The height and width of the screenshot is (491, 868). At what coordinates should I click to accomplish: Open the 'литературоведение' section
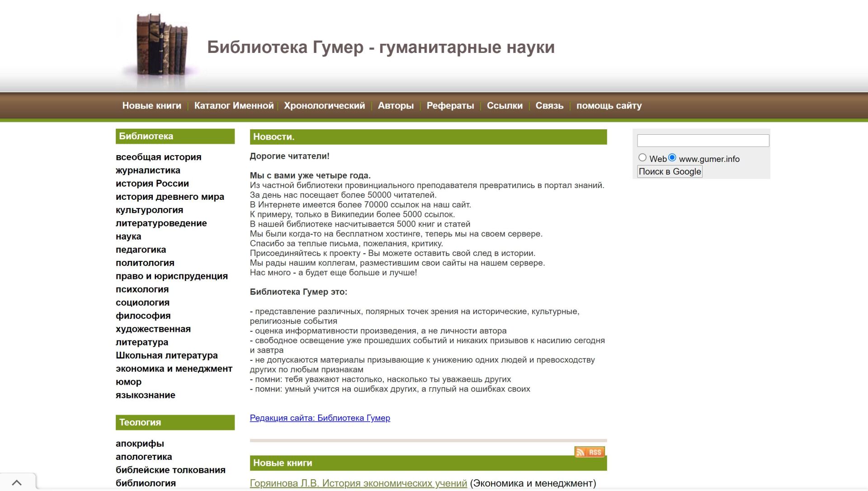[x=161, y=223]
